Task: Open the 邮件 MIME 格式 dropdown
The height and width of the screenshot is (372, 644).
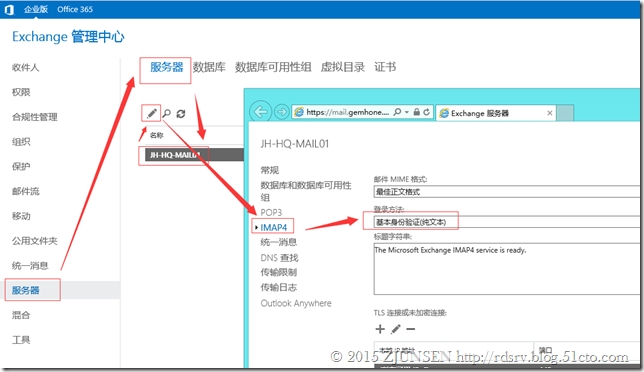Action: 507,192
